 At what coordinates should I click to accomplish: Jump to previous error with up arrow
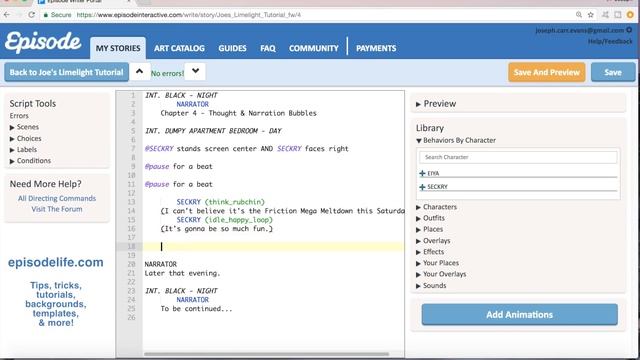click(140, 71)
